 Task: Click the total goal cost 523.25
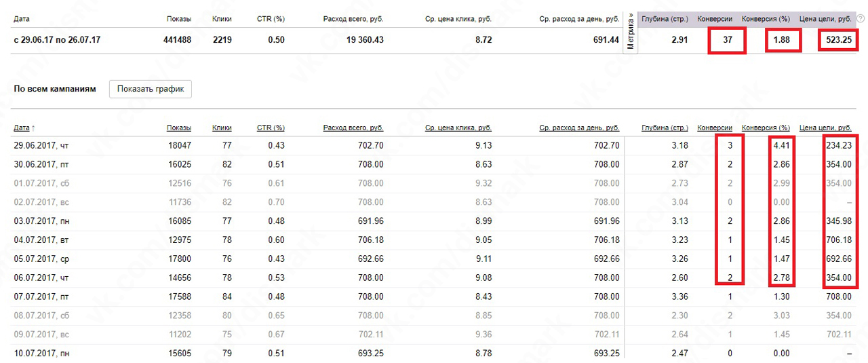[x=838, y=40]
